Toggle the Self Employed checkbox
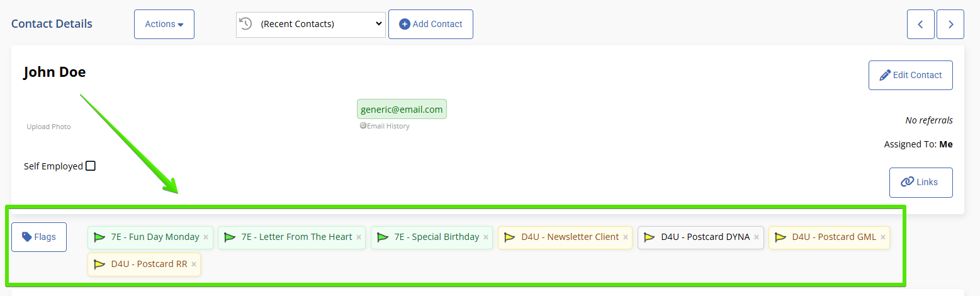The image size is (980, 296). [91, 166]
